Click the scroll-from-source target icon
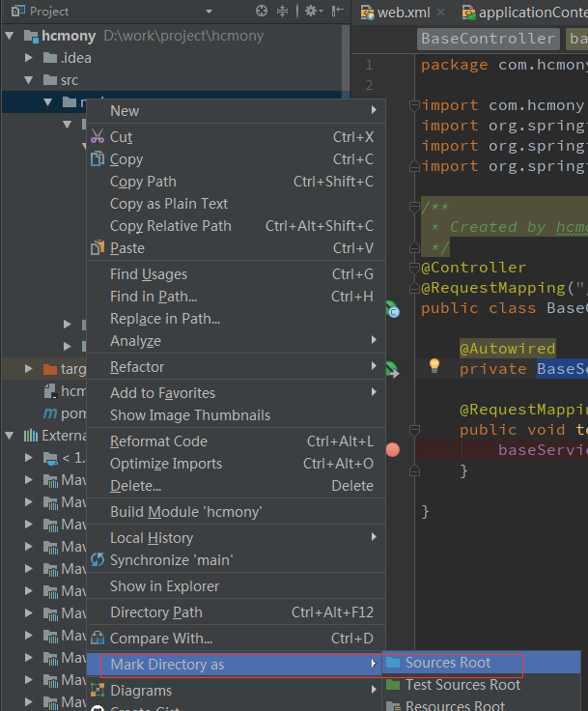The height and width of the screenshot is (711, 588). click(262, 11)
